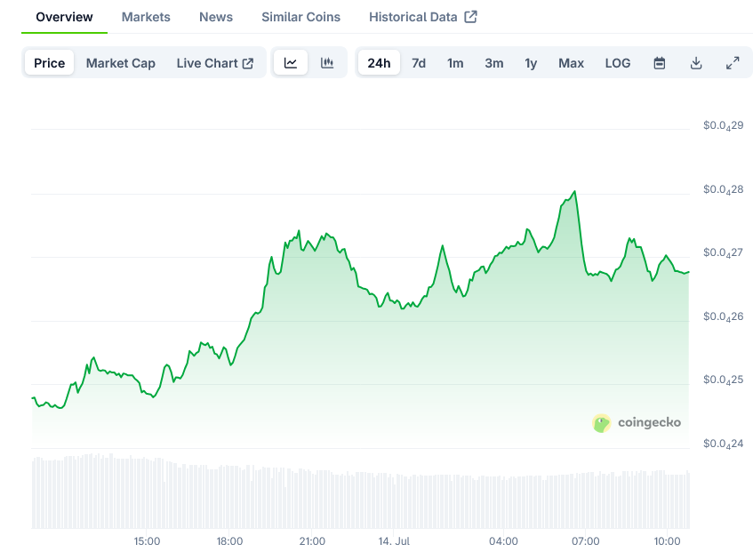Select the 24h time range
The image size is (753, 560).
point(379,63)
